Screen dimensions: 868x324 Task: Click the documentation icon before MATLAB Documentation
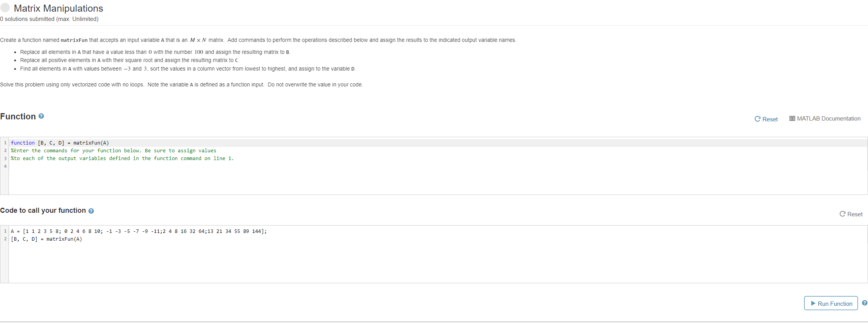(x=792, y=119)
